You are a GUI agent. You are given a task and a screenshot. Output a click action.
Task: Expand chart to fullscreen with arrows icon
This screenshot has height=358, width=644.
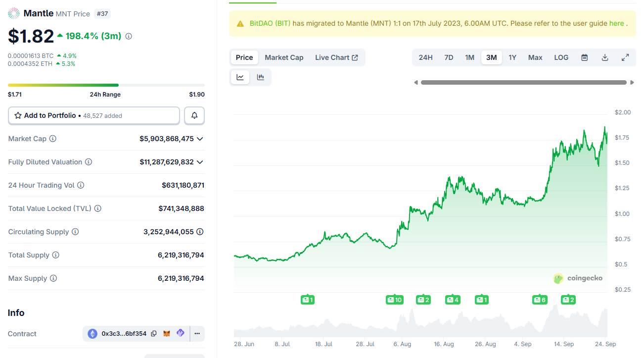[x=625, y=57]
